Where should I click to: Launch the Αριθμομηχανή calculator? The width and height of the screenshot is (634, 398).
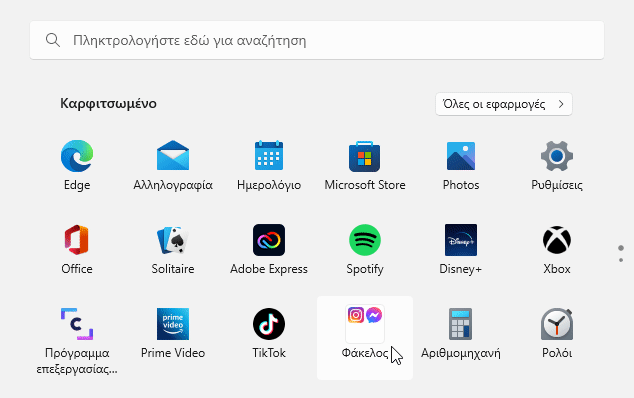pos(461,334)
